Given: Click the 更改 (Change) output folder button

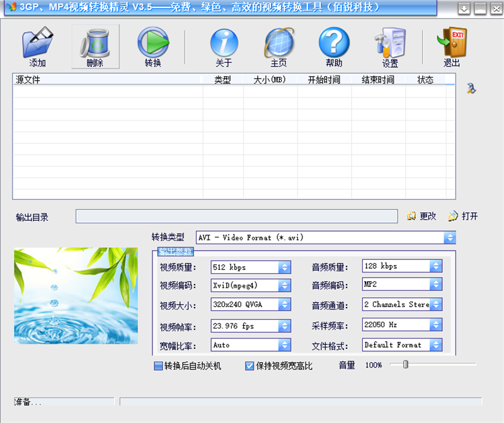Looking at the screenshot, I should (x=421, y=216).
